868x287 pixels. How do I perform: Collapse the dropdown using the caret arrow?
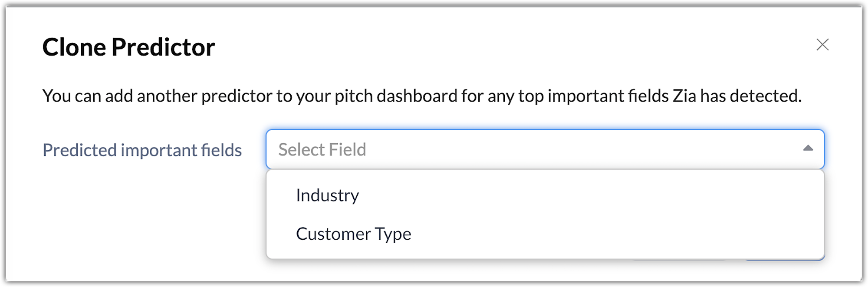pos(808,148)
